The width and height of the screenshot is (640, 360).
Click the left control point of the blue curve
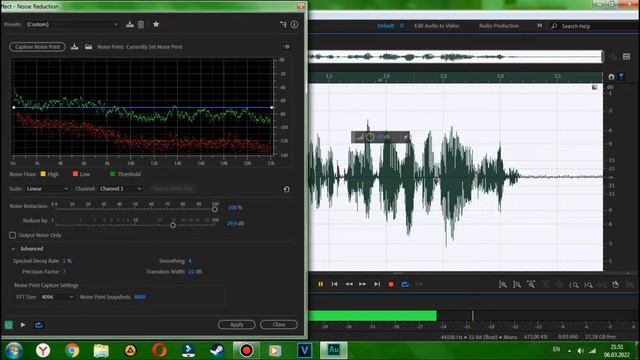pyautogui.click(x=14, y=108)
